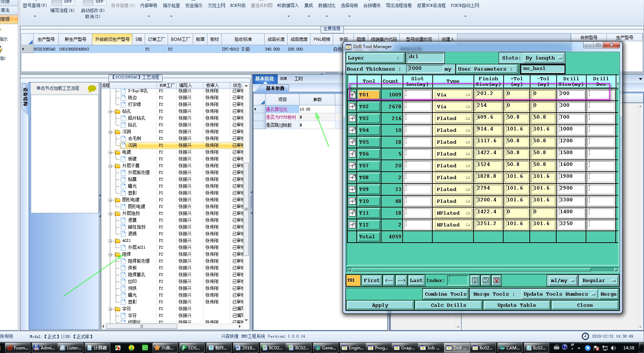Open the calculator from the taskbar
The height and width of the screenshot is (353, 644).
point(97,348)
